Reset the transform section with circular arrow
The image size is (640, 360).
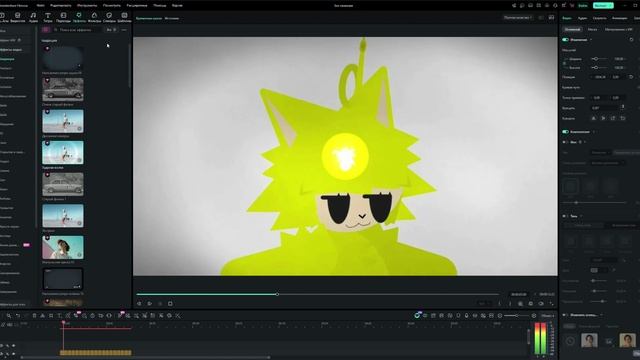(631, 40)
